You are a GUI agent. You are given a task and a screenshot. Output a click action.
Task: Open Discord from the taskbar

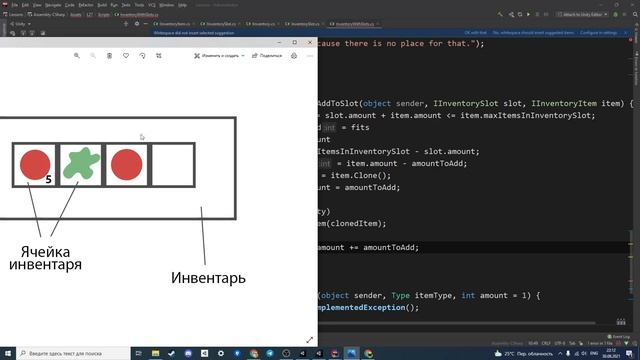point(188,353)
